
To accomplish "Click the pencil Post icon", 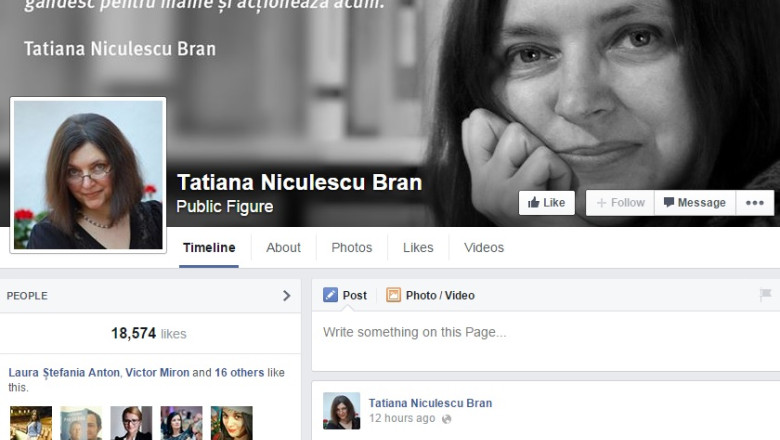I will click(331, 295).
